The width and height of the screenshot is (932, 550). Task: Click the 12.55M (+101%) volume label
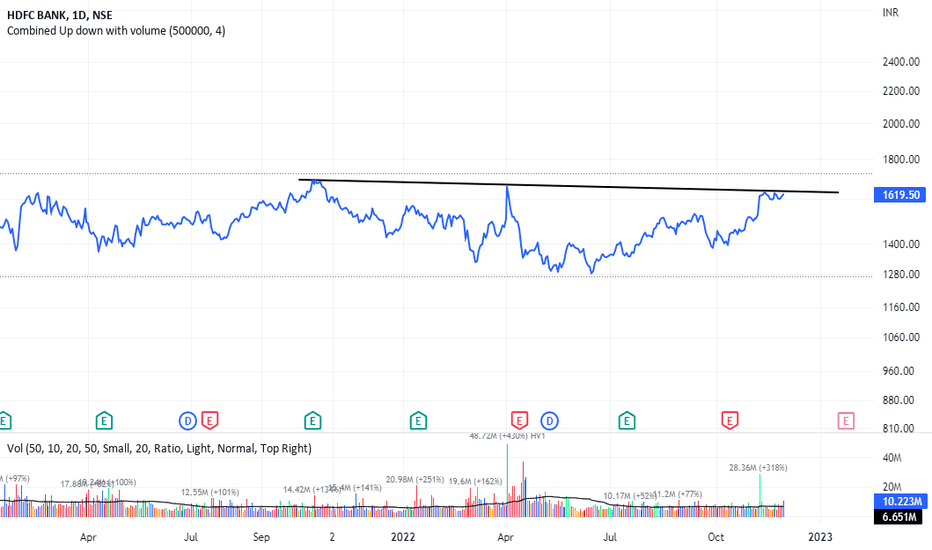[x=210, y=492]
